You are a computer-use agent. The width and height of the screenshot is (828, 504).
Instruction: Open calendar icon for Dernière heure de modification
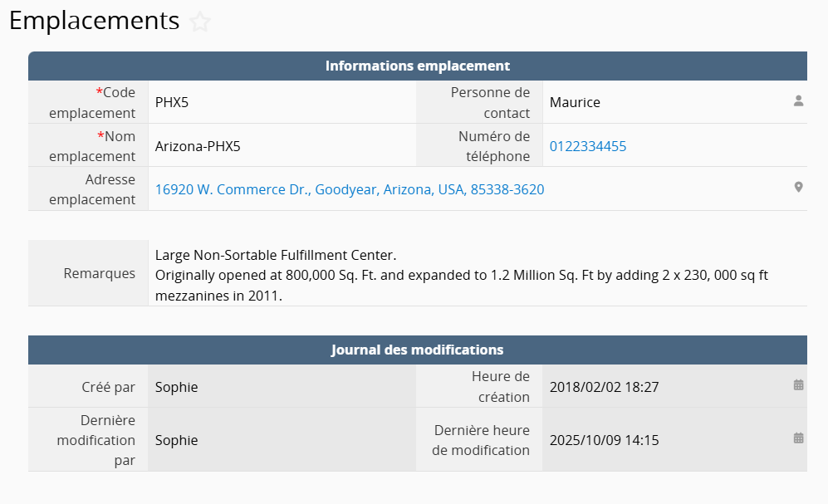798,438
